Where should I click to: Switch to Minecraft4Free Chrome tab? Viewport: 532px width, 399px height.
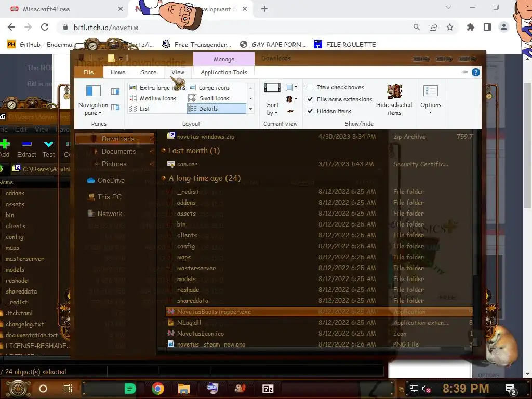tap(64, 9)
